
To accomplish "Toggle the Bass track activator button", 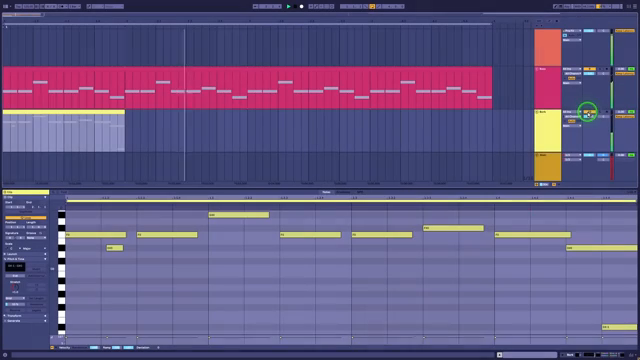I will pos(590,69).
